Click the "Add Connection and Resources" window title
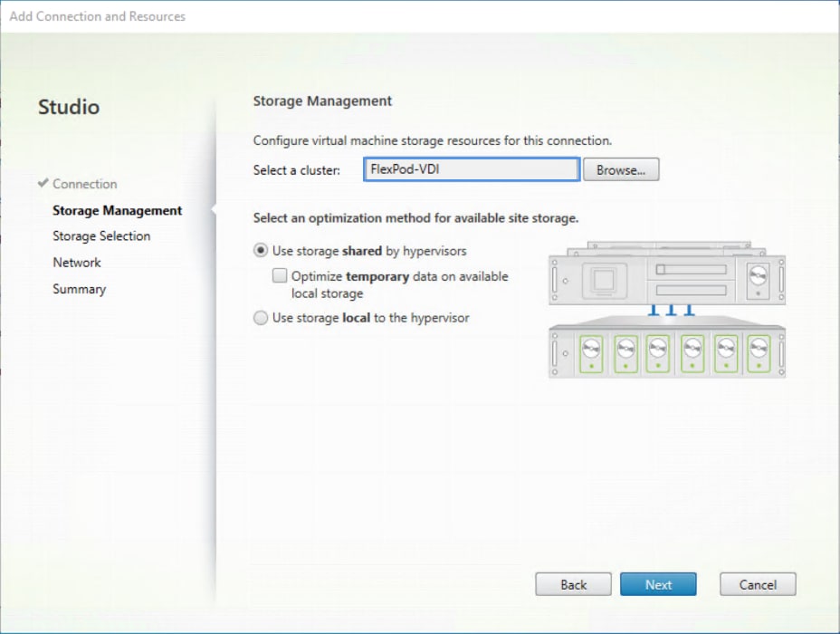The width and height of the screenshot is (840, 634). pos(98,16)
